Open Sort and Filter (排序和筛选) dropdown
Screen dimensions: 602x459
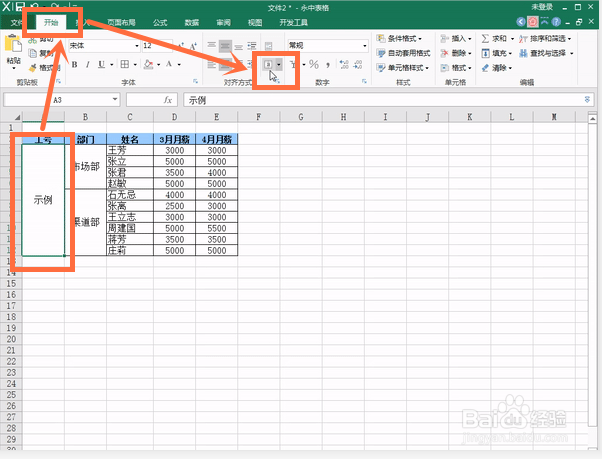(545, 38)
